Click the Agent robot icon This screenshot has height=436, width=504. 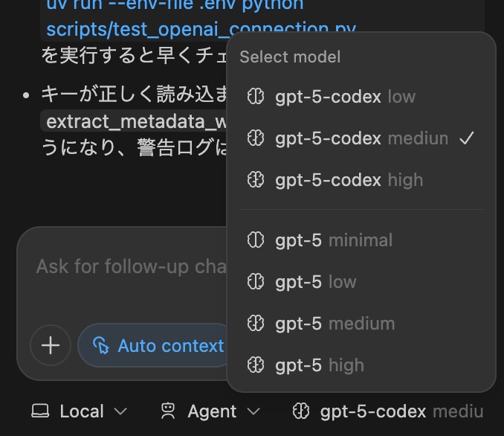(x=169, y=411)
